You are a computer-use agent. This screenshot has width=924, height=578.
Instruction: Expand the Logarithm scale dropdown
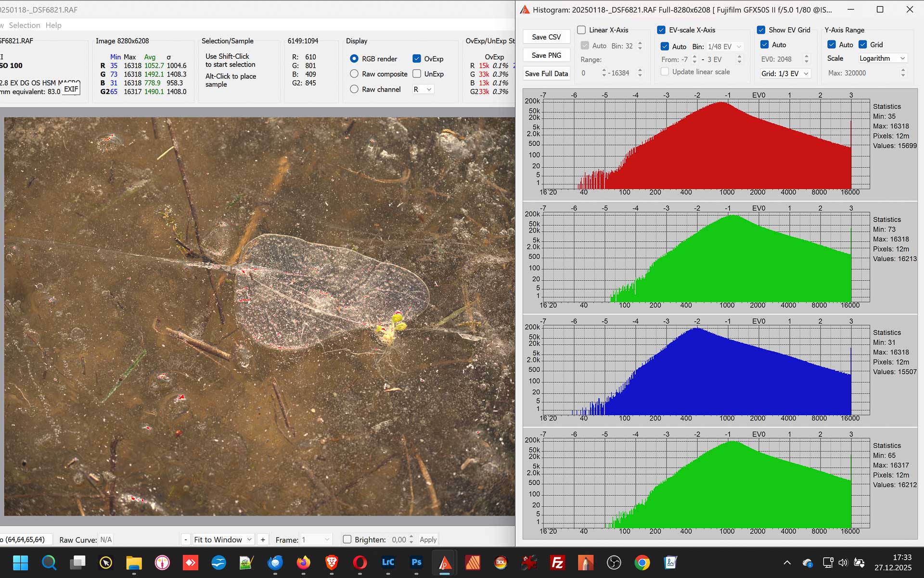tap(882, 58)
